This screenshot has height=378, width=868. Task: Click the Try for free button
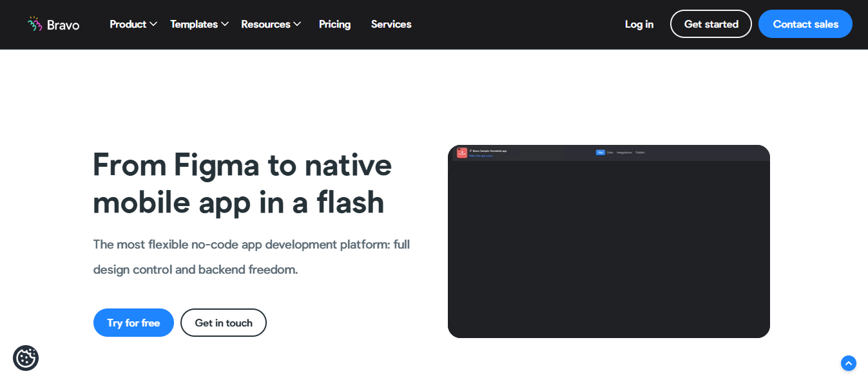click(x=133, y=323)
